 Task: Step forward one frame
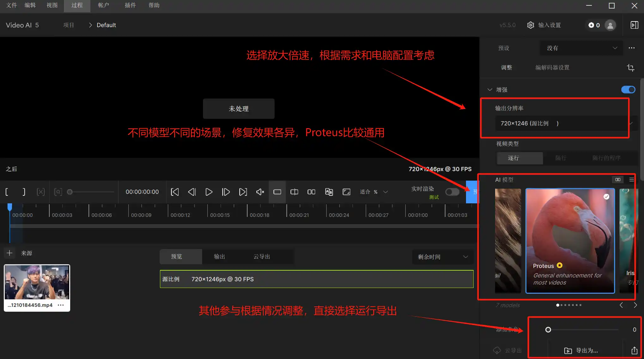click(226, 192)
